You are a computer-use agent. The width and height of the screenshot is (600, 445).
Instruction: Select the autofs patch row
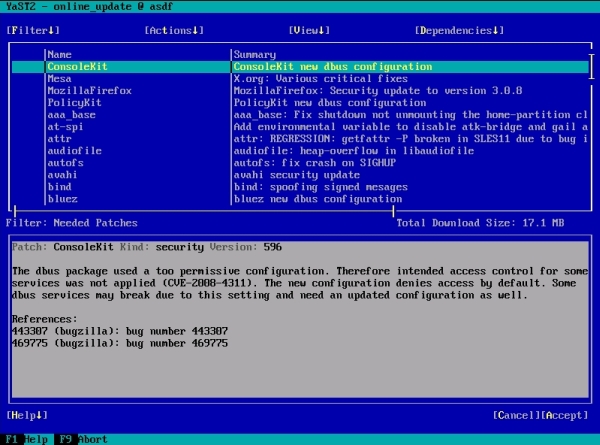(300, 163)
